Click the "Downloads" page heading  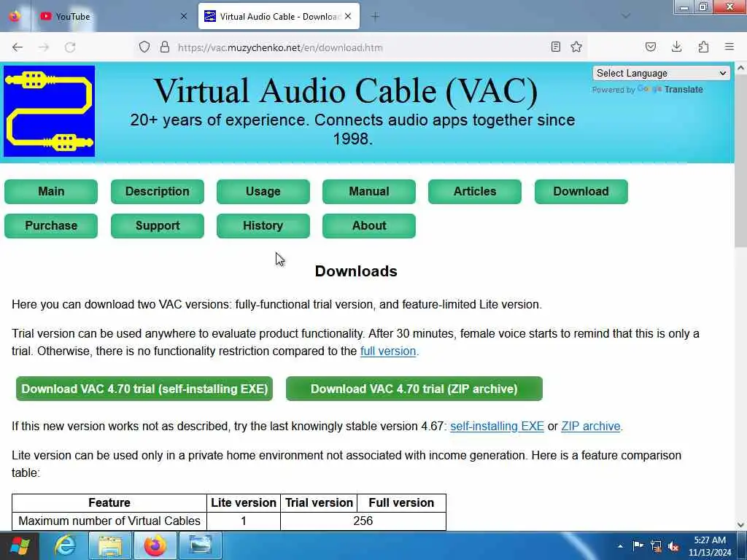point(356,271)
